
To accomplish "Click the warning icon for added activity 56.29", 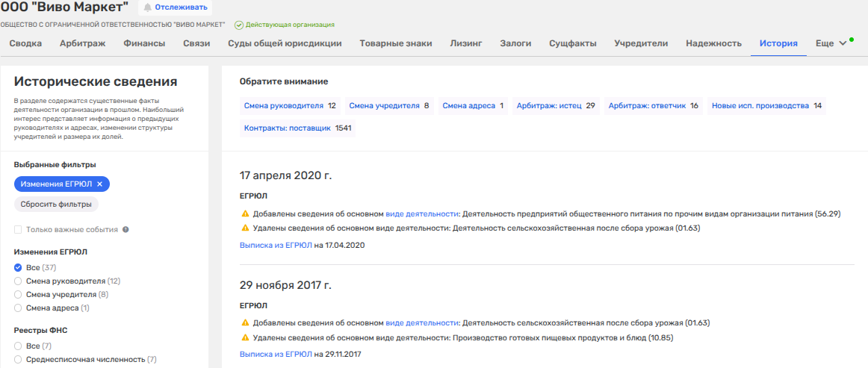I will pyautogui.click(x=244, y=213).
